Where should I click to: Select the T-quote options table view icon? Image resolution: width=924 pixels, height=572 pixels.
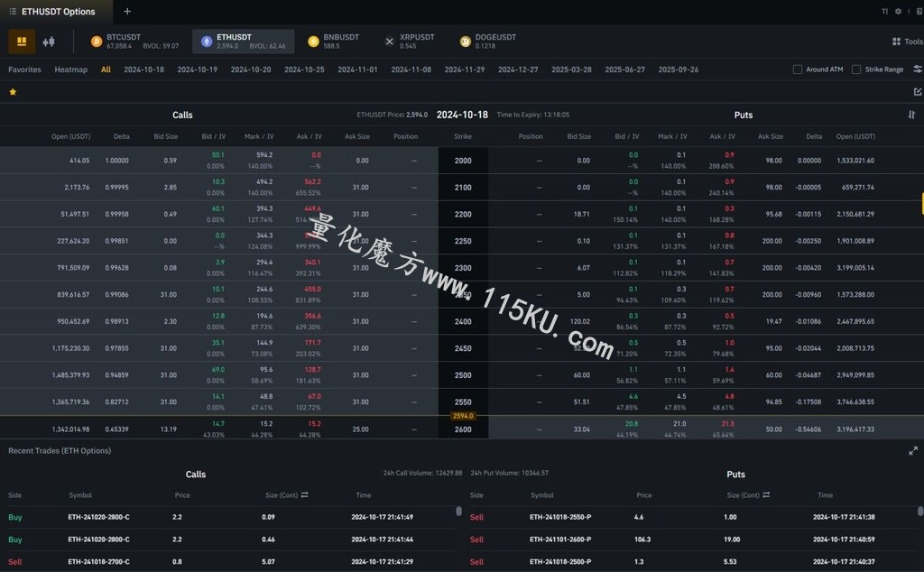[x=22, y=42]
